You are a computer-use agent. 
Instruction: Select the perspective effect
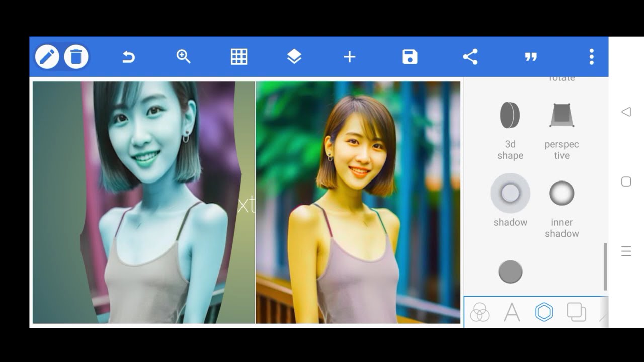click(561, 115)
